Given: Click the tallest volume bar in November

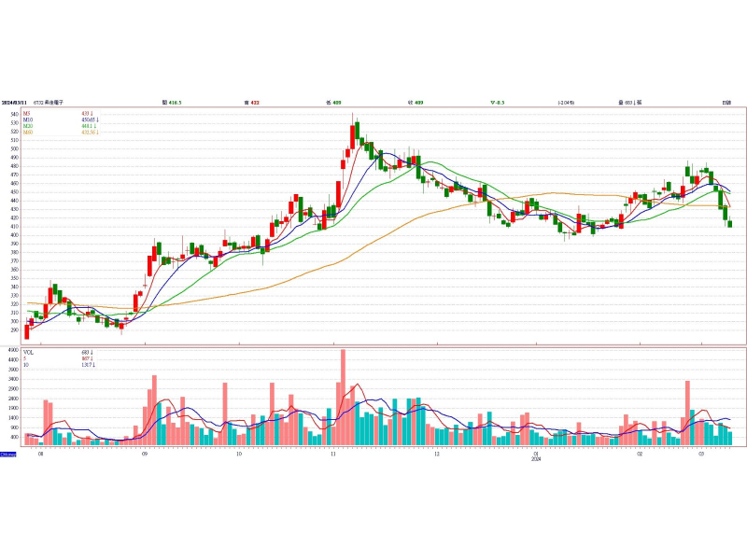Looking at the screenshot, I should click(343, 398).
